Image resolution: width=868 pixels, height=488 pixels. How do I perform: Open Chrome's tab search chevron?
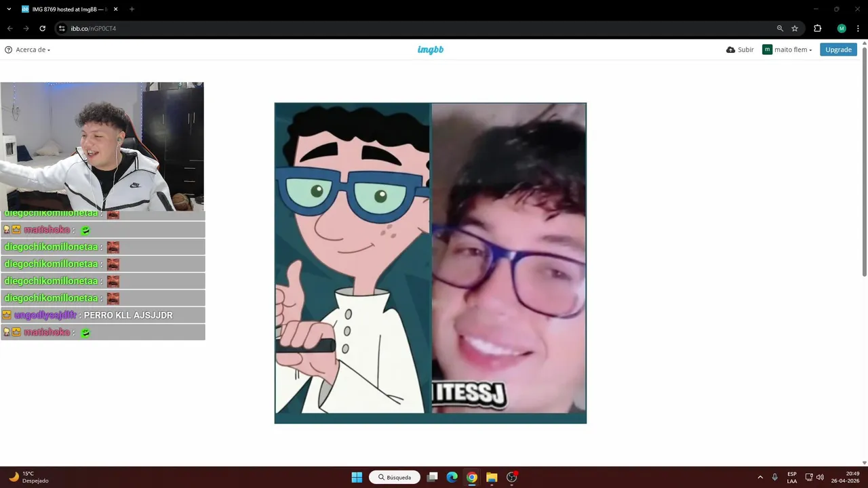(9, 9)
